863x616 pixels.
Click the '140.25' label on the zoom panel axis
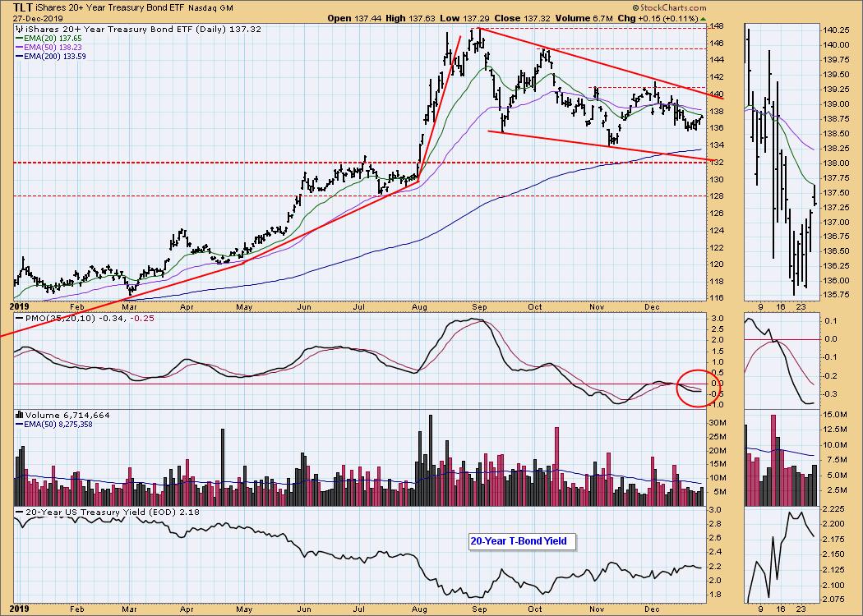836,30
